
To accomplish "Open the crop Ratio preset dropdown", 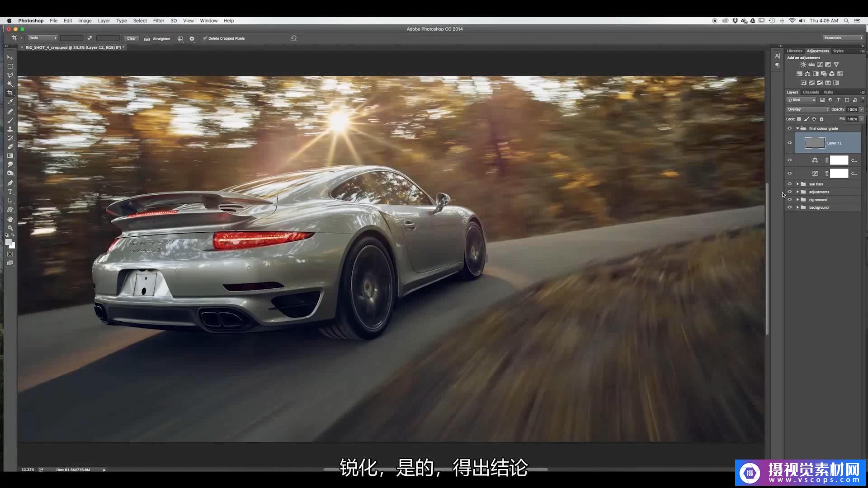I will tap(42, 38).
